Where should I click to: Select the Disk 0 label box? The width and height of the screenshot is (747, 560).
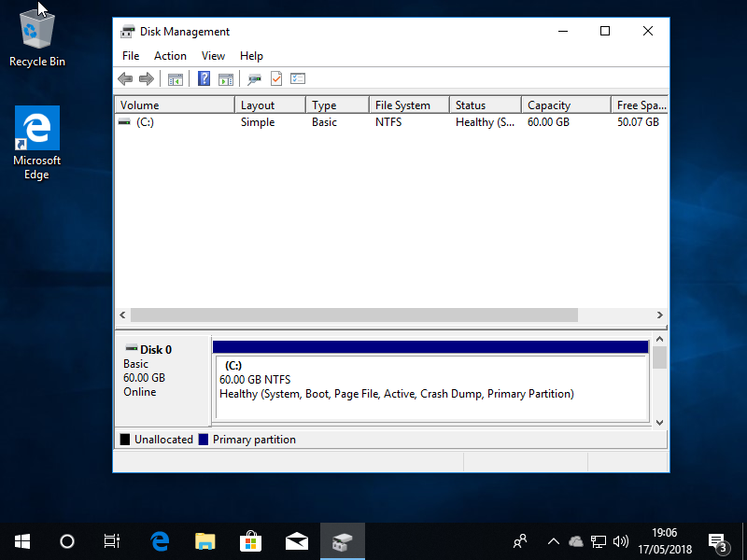coord(162,381)
